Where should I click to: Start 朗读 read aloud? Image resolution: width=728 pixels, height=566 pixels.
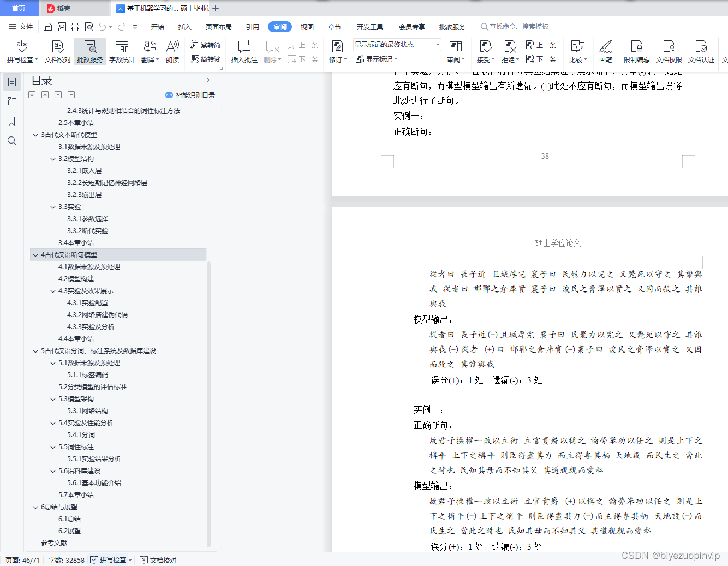[x=172, y=52]
